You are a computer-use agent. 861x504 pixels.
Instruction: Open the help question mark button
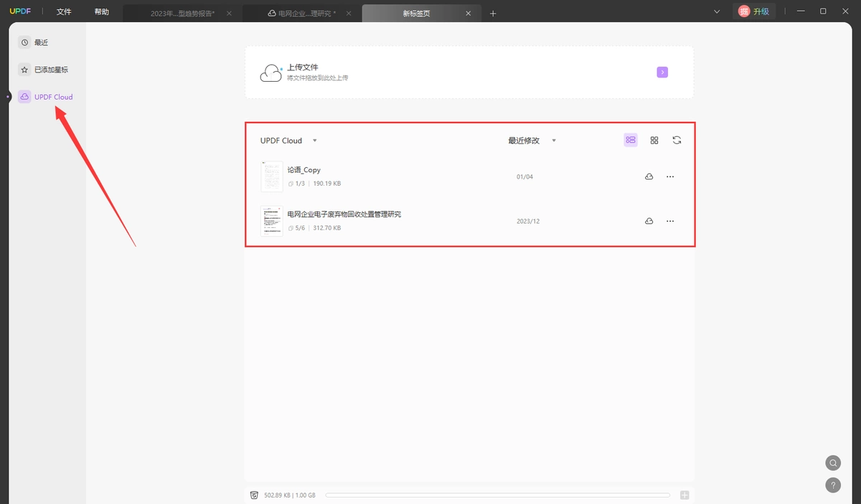point(832,485)
